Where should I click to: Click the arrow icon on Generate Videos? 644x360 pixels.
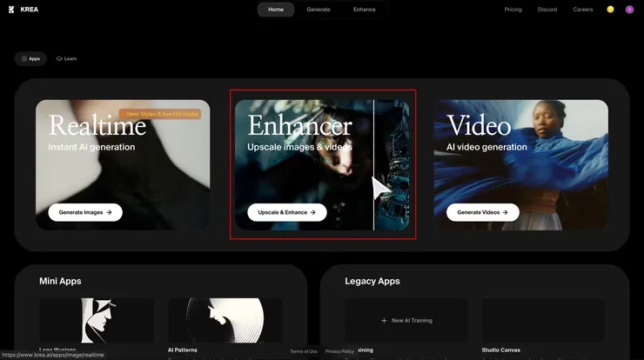coord(505,213)
